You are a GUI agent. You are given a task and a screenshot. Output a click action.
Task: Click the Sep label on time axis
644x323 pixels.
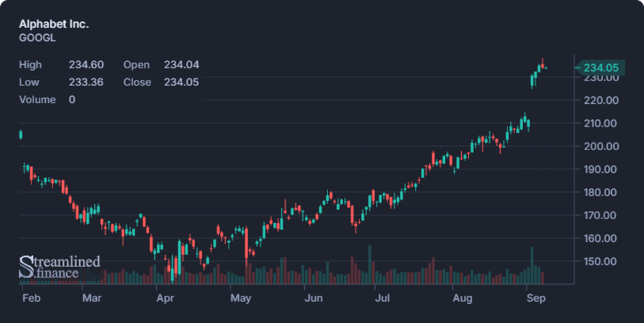tap(536, 298)
